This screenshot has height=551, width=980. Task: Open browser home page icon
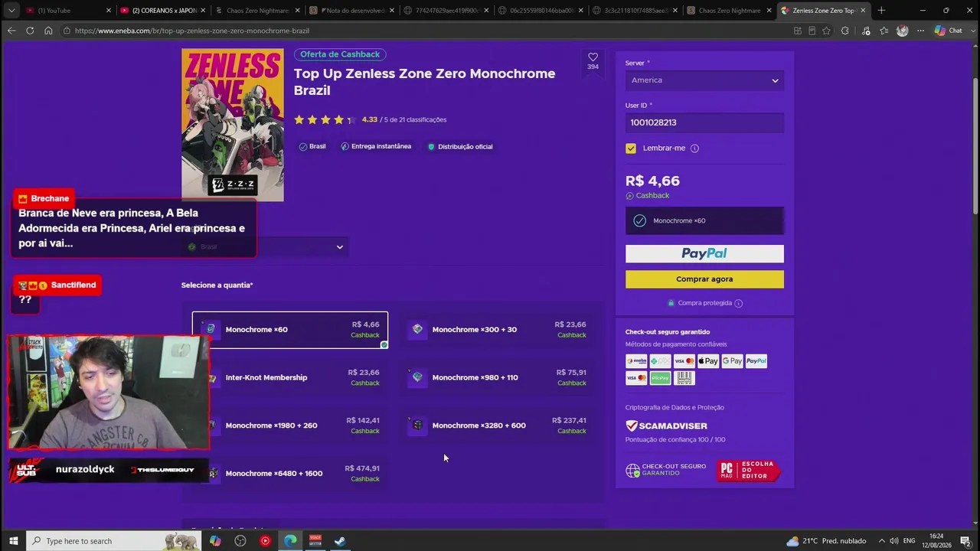[x=48, y=31]
